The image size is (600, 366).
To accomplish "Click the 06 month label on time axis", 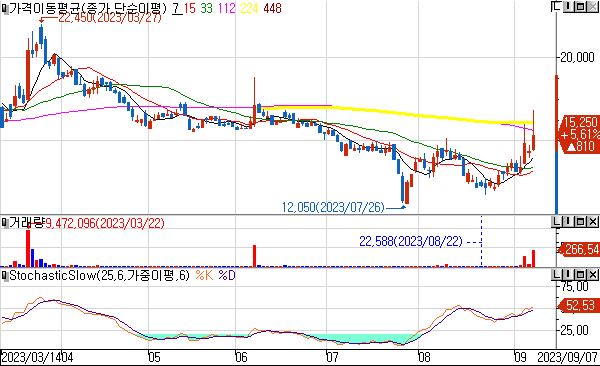I will [241, 358].
